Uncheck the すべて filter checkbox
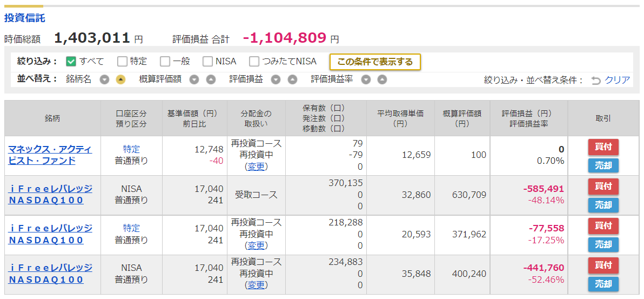The image size is (644, 299). click(x=71, y=62)
